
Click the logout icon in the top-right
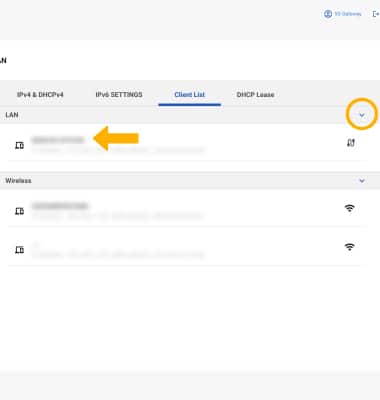pos(376,14)
